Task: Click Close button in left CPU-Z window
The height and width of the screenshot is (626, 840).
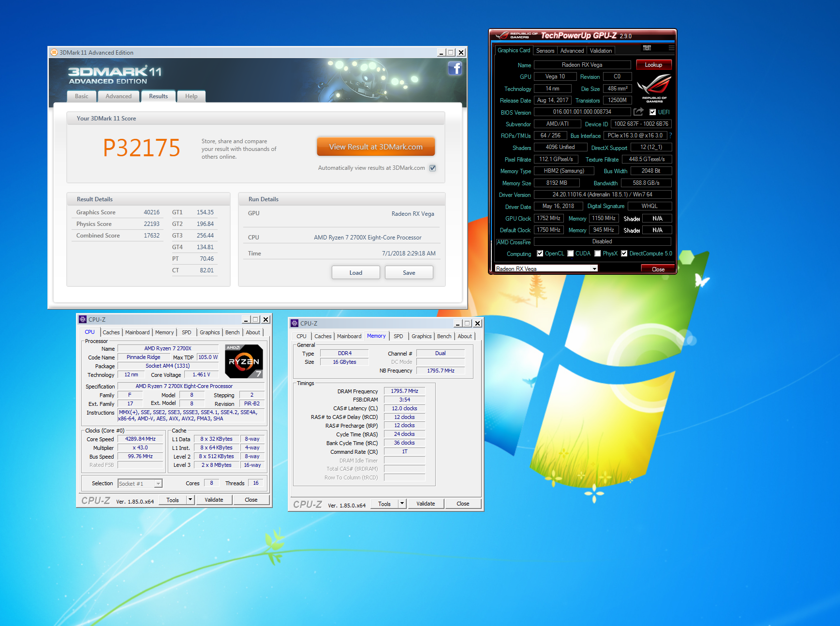Action: tap(251, 500)
